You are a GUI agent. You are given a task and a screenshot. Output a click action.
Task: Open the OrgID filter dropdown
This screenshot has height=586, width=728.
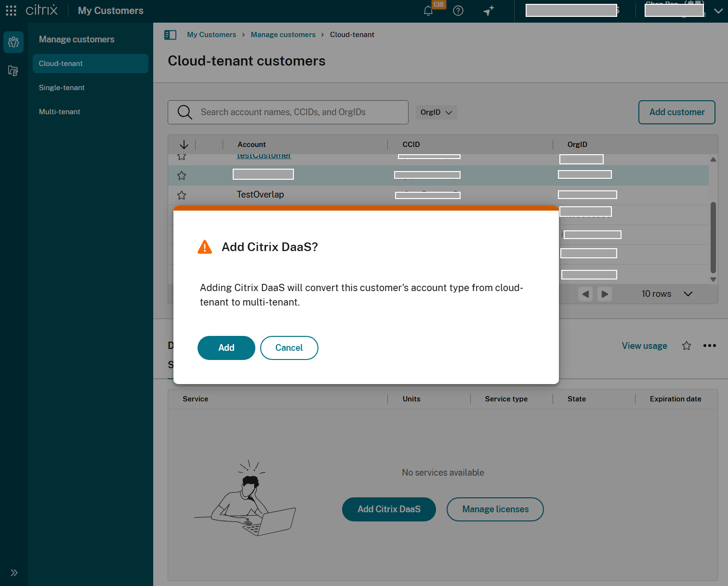pos(436,112)
